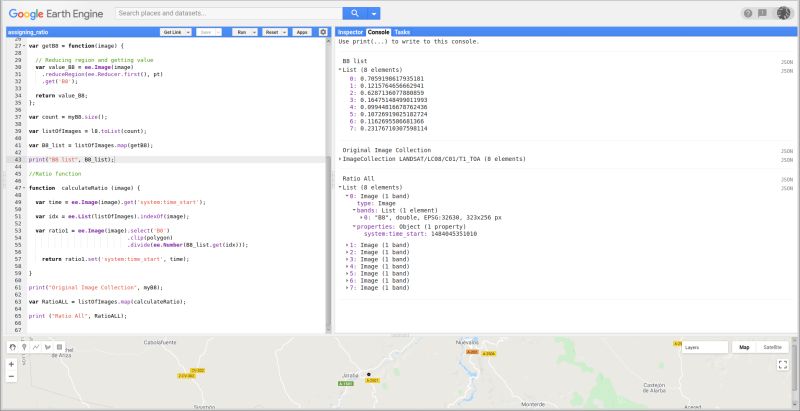
Task: Click the Apps button
Action: tap(302, 32)
